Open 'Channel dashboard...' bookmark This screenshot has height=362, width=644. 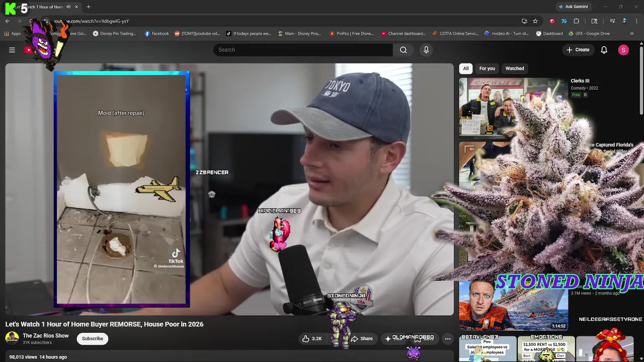pos(403,34)
